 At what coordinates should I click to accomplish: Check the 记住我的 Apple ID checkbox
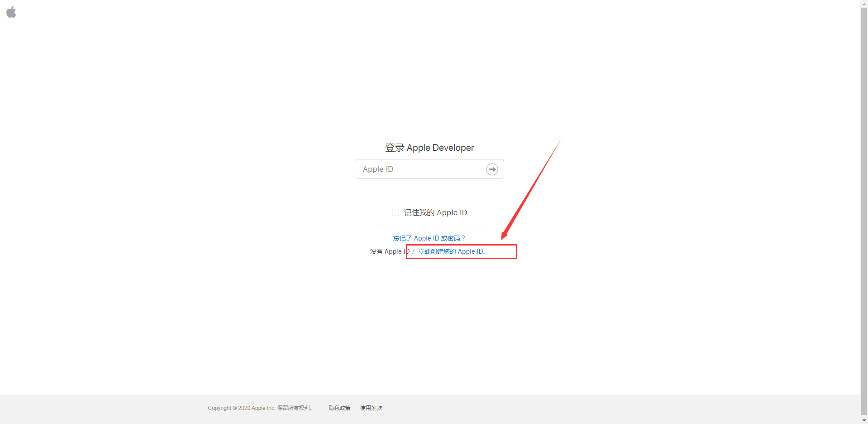tap(396, 212)
